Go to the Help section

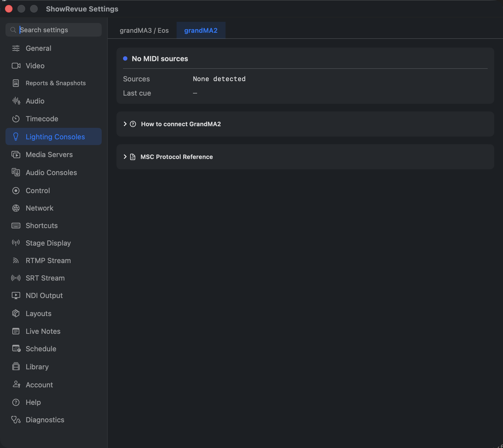(x=53, y=402)
